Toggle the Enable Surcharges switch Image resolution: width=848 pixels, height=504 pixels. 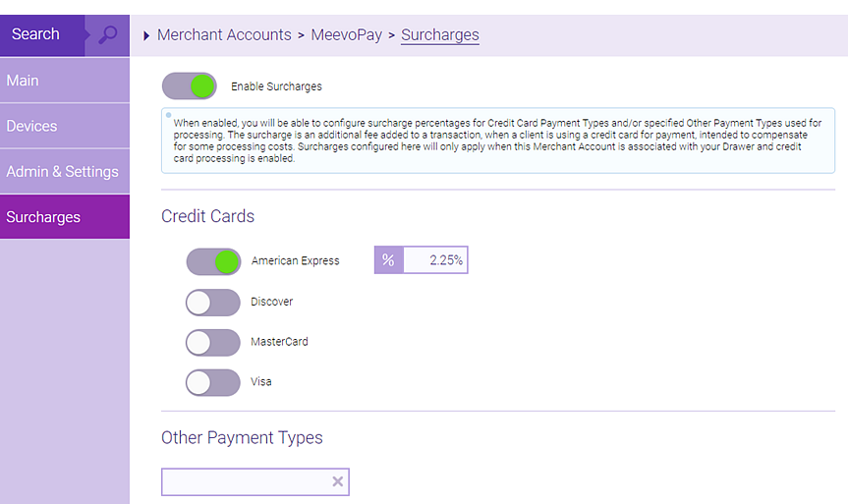tap(190, 86)
